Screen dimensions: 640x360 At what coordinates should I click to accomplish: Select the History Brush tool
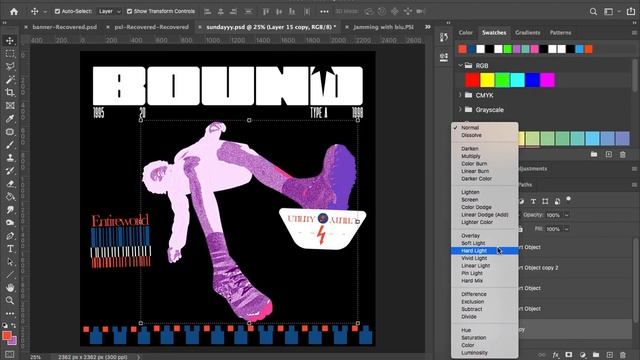pos(10,171)
